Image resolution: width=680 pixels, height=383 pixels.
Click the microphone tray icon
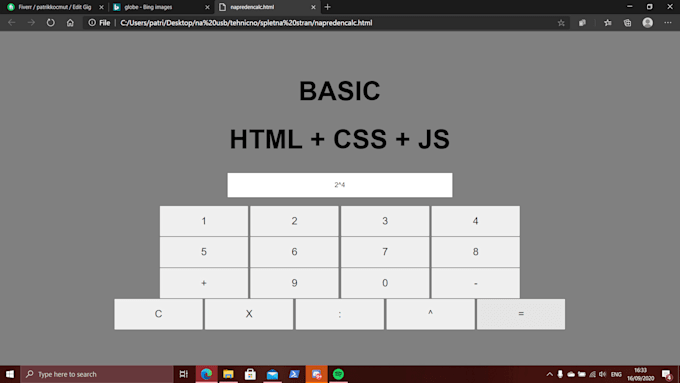[x=560, y=374]
